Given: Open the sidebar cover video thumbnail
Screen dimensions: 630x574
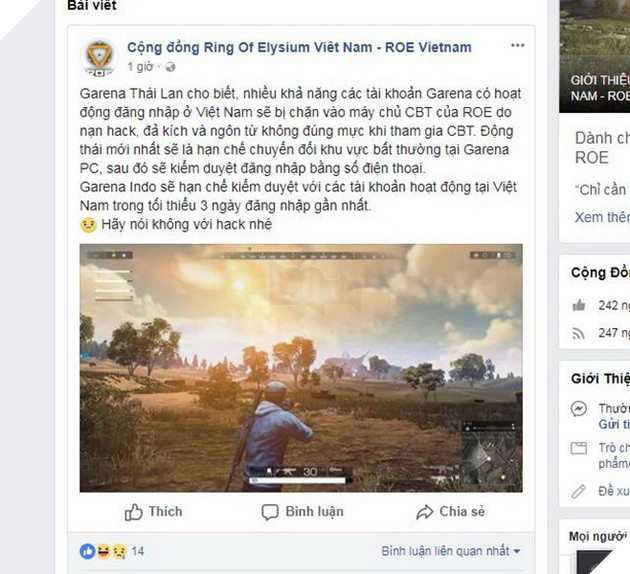Looking at the screenshot, I should pos(595,56).
